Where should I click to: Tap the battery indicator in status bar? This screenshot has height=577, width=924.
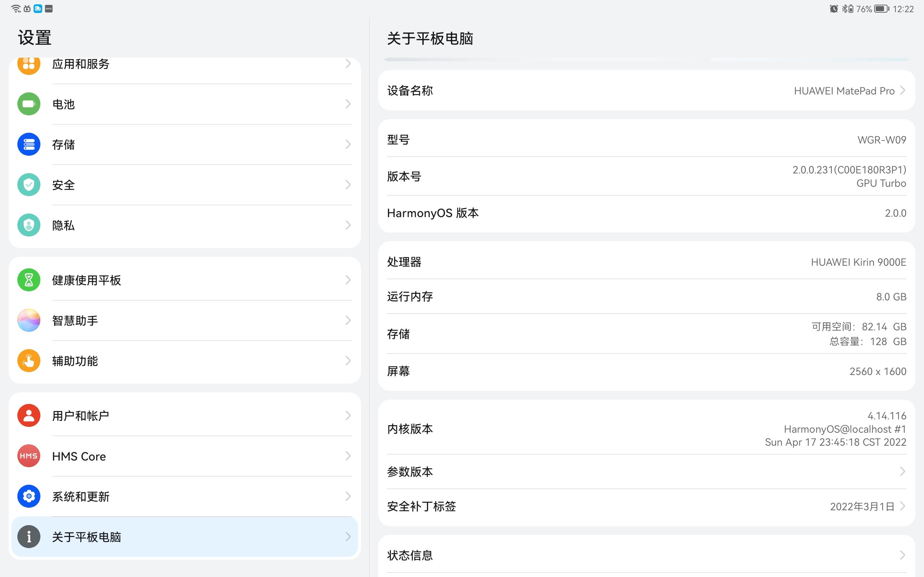881,9
